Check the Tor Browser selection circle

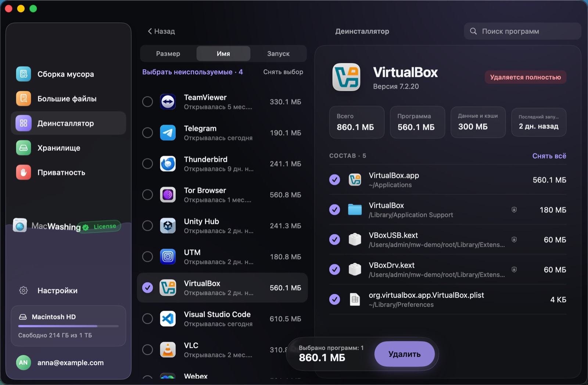pos(147,195)
